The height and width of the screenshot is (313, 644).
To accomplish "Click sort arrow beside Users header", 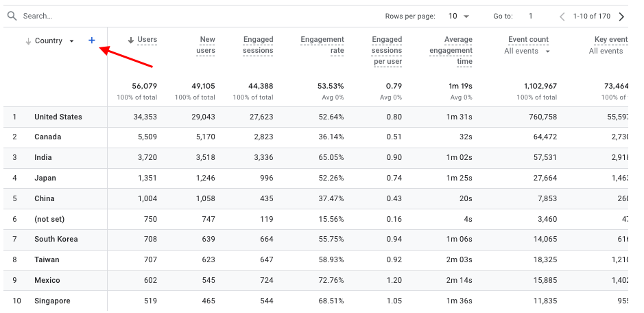I will (130, 40).
